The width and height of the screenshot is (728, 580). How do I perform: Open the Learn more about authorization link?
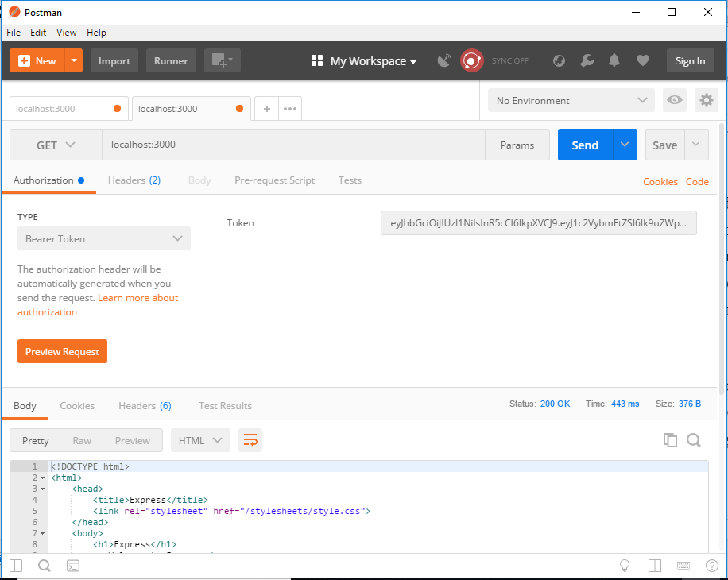point(137,297)
